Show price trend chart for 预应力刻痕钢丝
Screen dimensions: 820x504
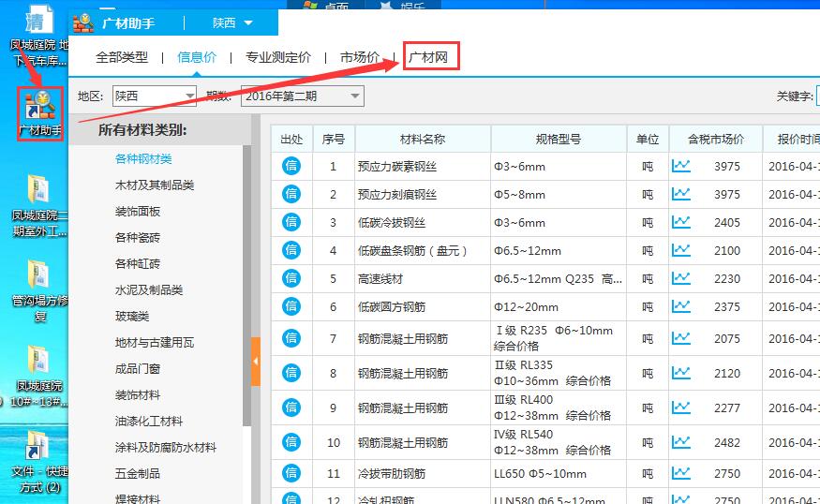[x=681, y=194]
